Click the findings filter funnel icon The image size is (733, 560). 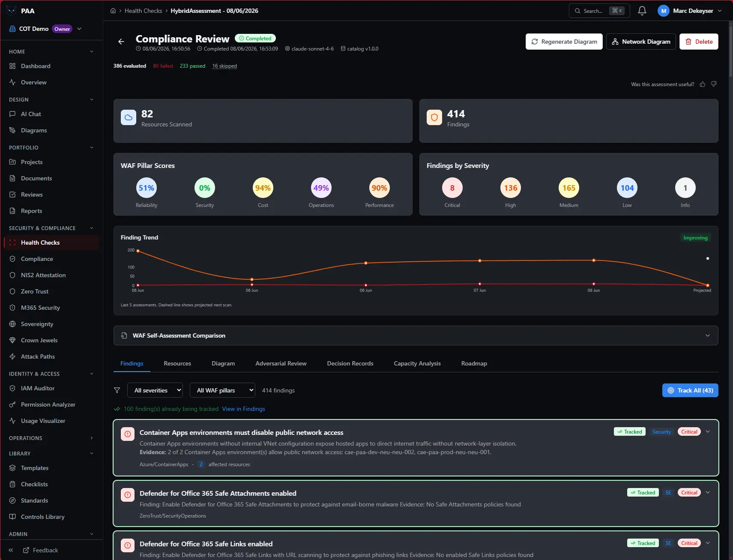click(117, 390)
